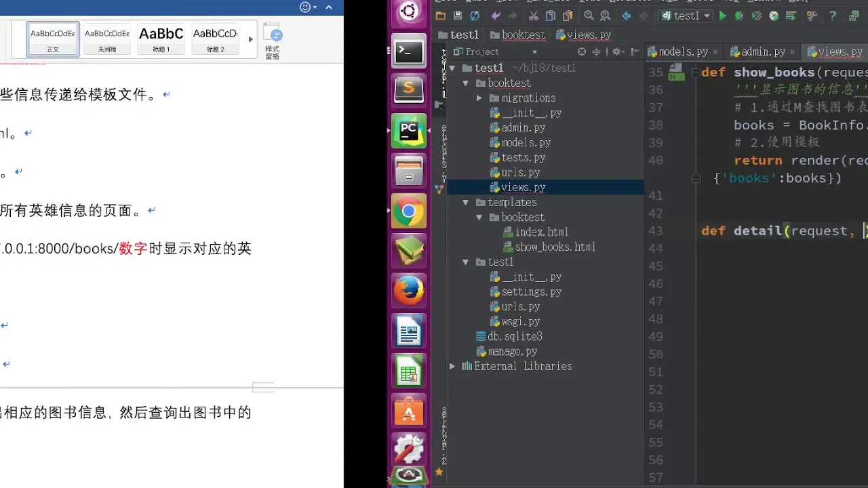The width and height of the screenshot is (868, 488).
Task: Run test1 with the green play icon
Action: tap(723, 16)
